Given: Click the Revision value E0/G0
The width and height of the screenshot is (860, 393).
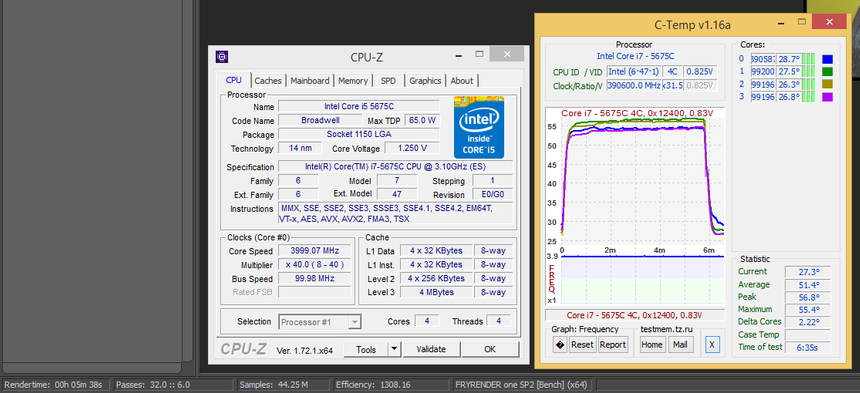Looking at the screenshot, I should (493, 195).
